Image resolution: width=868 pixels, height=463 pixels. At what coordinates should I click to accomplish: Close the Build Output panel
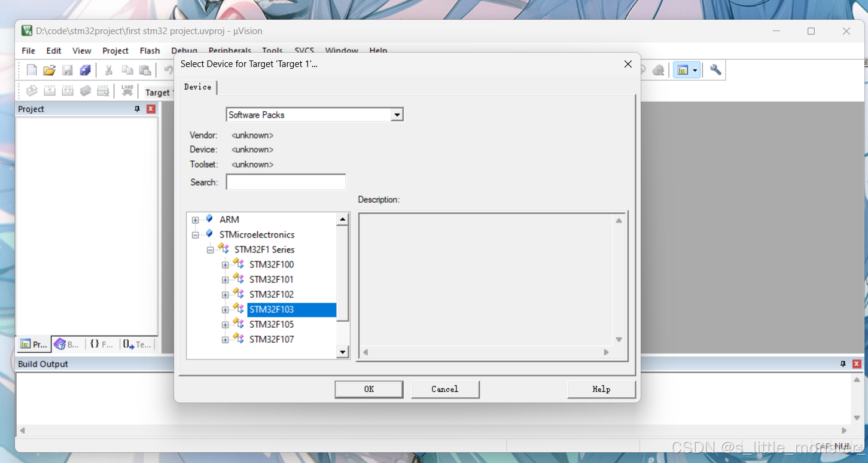[x=857, y=364]
